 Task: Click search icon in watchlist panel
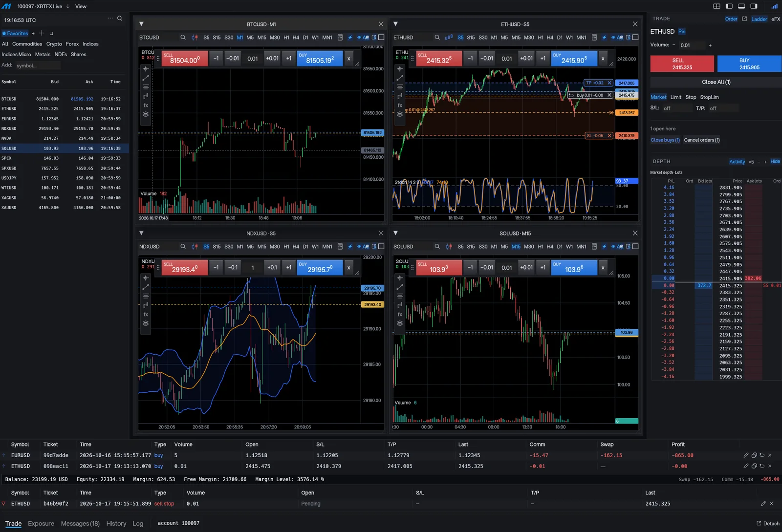point(120,19)
